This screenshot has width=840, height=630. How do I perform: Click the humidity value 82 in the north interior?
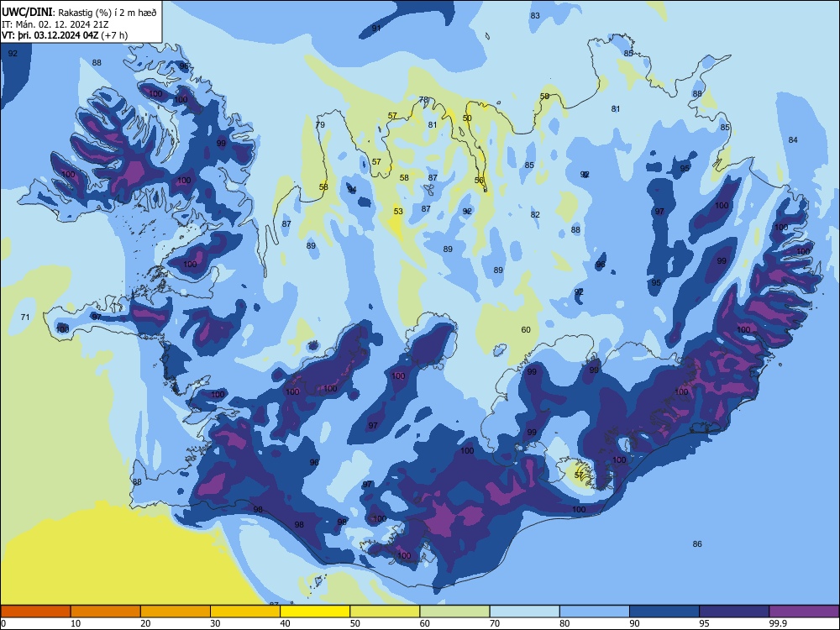pyautogui.click(x=535, y=214)
